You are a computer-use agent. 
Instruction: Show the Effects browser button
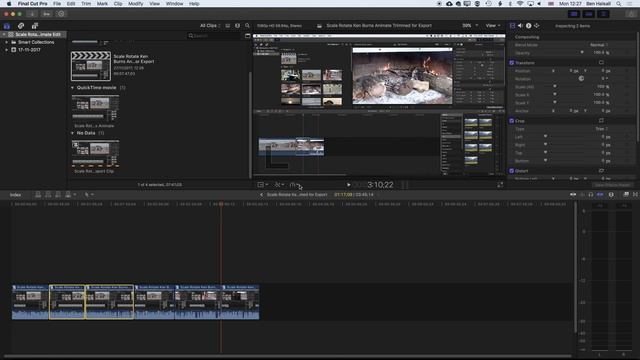[x=626, y=195]
